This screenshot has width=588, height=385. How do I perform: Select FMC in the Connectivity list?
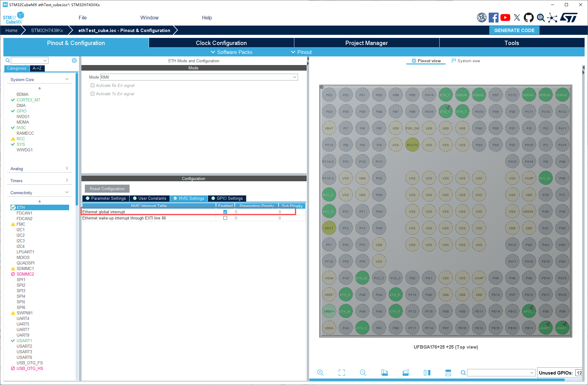click(21, 224)
